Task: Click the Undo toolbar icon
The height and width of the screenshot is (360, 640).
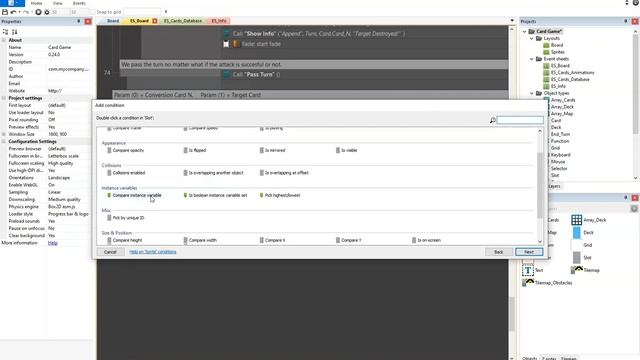Action: pyautogui.click(x=13, y=12)
